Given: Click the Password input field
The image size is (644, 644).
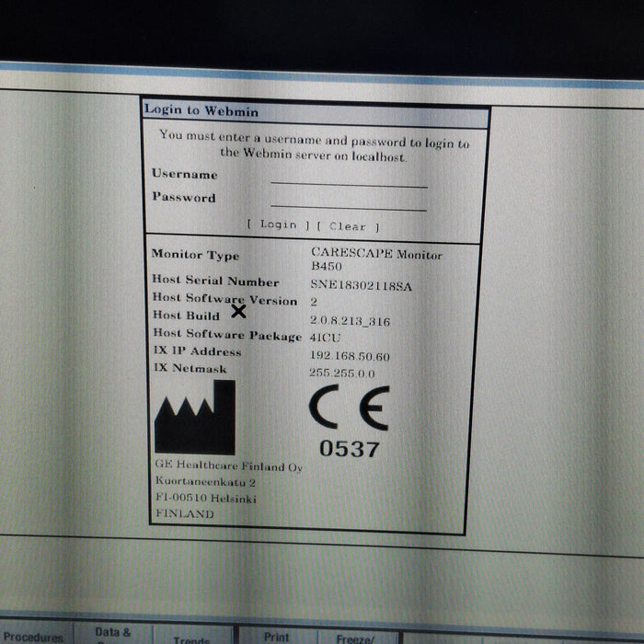Looking at the screenshot, I should pos(349,202).
